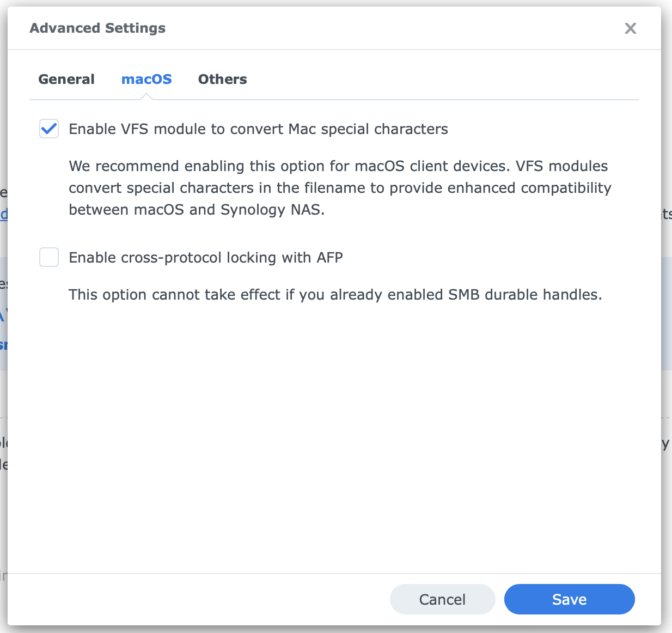The image size is (672, 633).
Task: Toggle the AFP cross-protocol locking checkbox
Action: coord(48,257)
